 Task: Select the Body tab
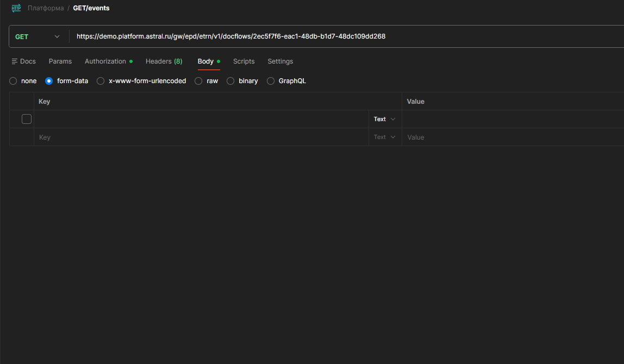(x=209, y=61)
